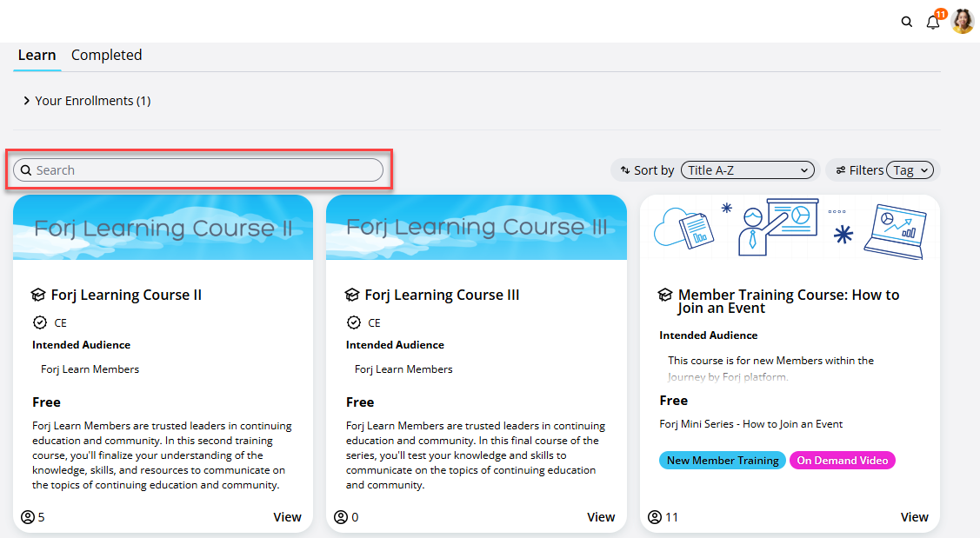The height and width of the screenshot is (538, 980).
Task: Click the "Sort by" label
Action: (654, 170)
